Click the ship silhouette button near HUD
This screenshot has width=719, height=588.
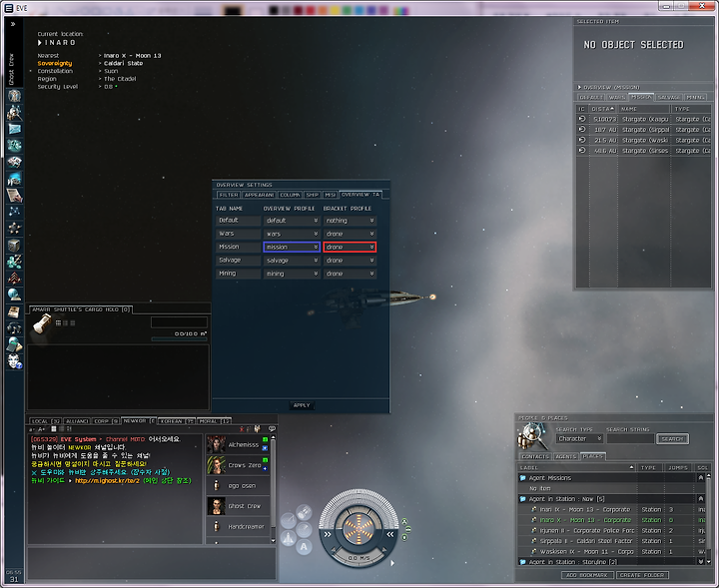pos(289,538)
